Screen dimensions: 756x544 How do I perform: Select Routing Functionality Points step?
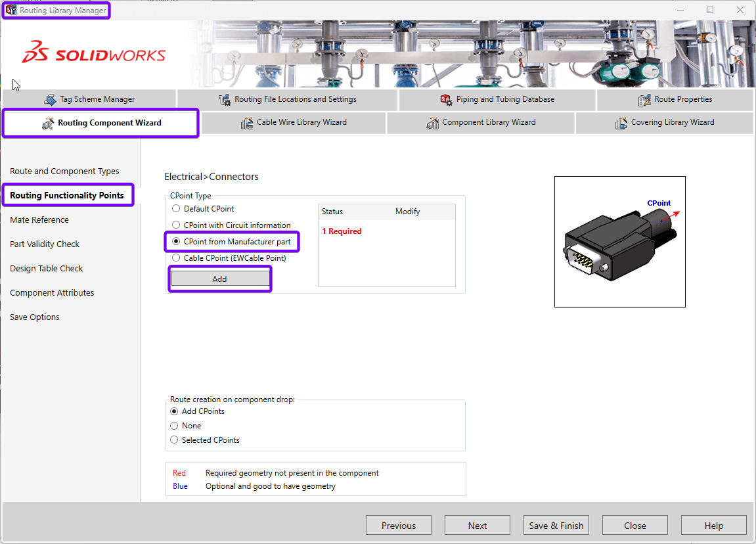click(67, 195)
